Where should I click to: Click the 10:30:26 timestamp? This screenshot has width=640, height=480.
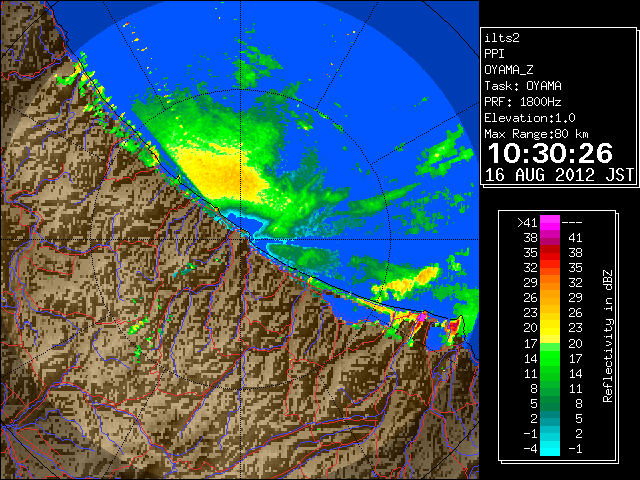(x=550, y=153)
